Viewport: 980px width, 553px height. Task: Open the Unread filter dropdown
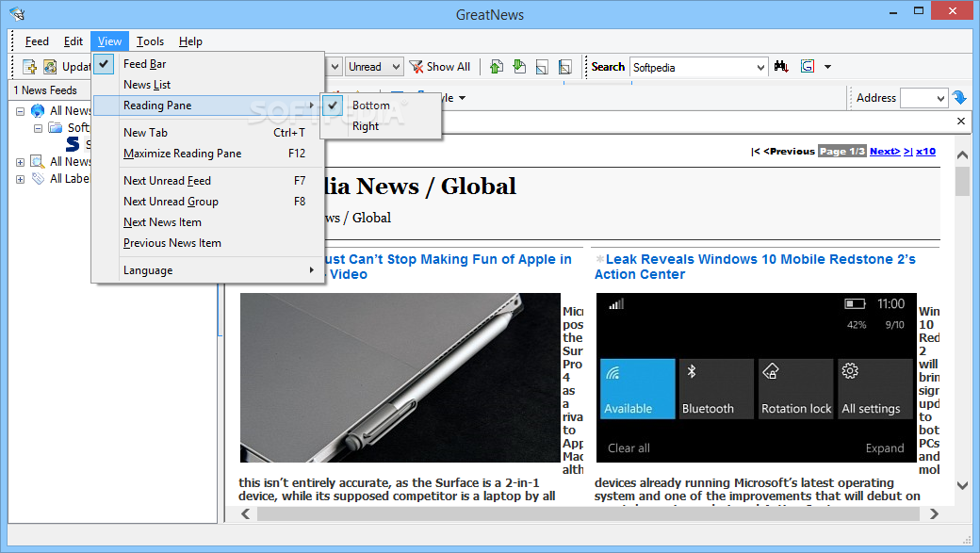pos(396,66)
